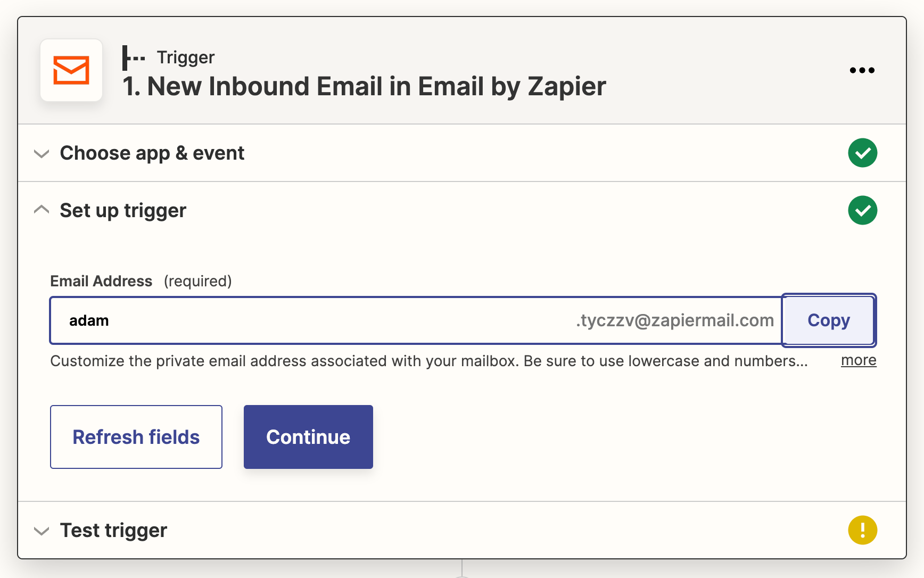Click the step title New Inbound Email

364,86
